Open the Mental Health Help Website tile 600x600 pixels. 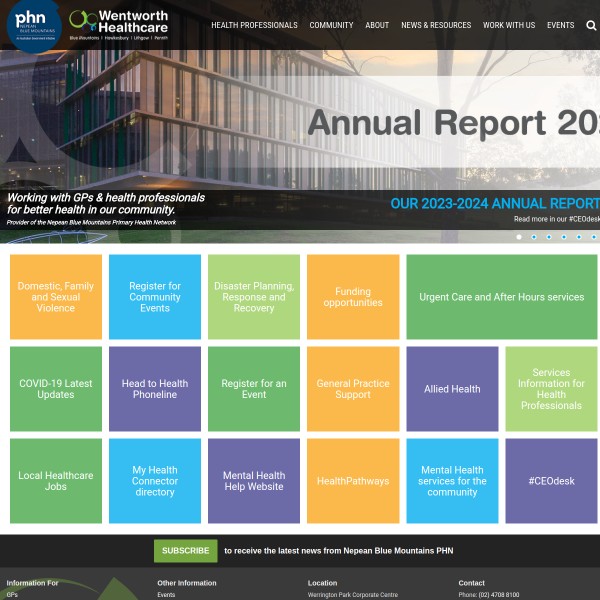point(254,481)
